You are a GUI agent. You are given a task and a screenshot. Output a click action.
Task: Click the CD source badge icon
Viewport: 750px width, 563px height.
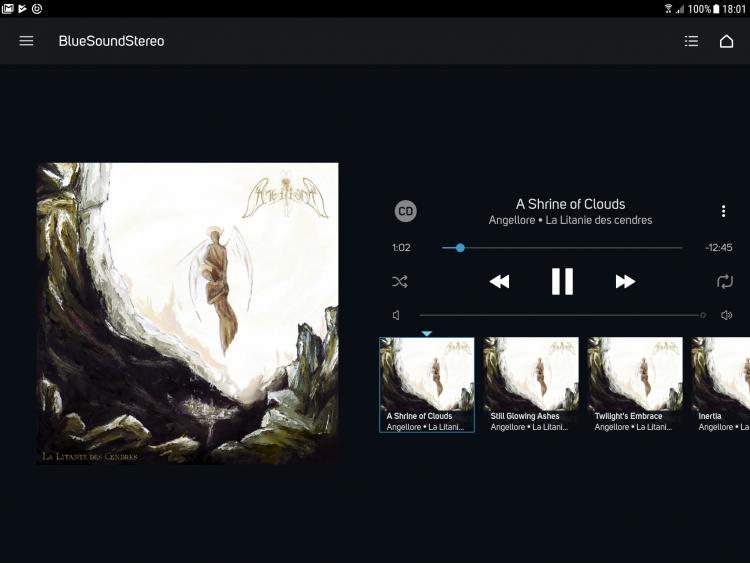[x=406, y=211]
